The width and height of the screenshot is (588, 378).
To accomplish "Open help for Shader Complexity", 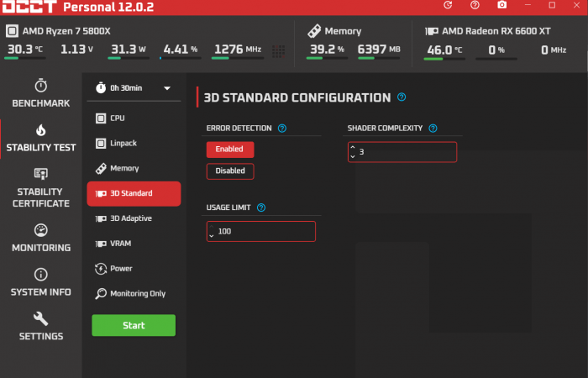I will (x=433, y=129).
